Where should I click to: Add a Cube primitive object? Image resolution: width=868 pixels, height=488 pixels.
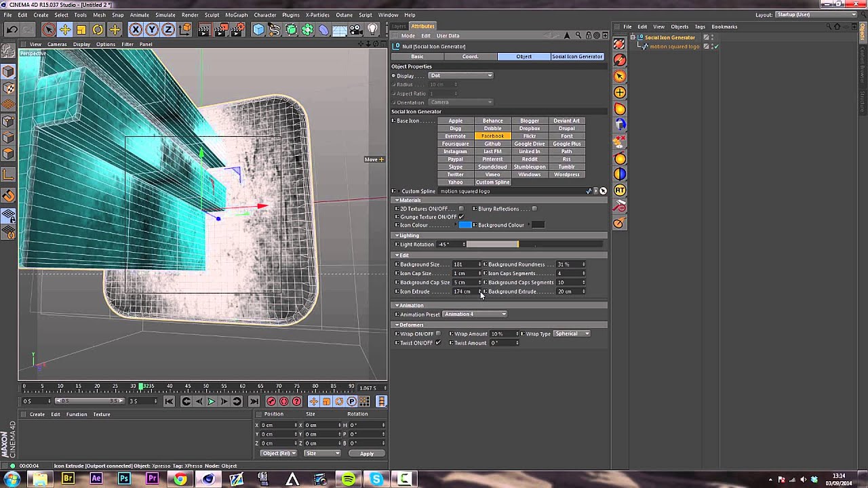click(x=258, y=29)
